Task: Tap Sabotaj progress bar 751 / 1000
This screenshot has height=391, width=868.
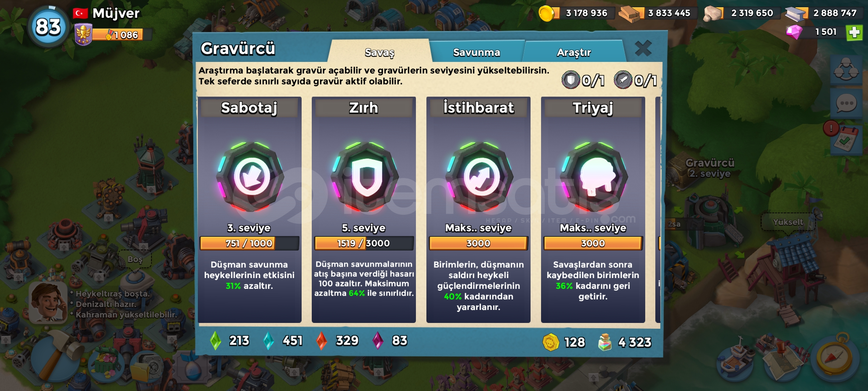Action: tap(250, 243)
